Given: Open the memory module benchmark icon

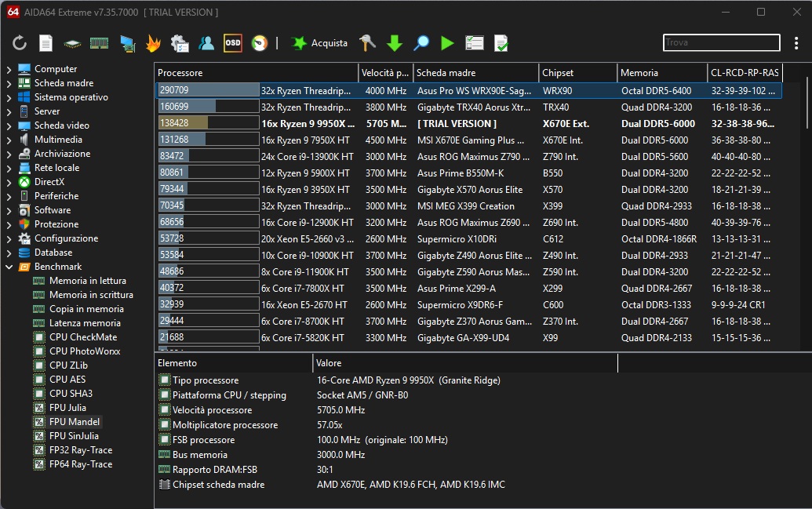Looking at the screenshot, I should pyautogui.click(x=99, y=43).
